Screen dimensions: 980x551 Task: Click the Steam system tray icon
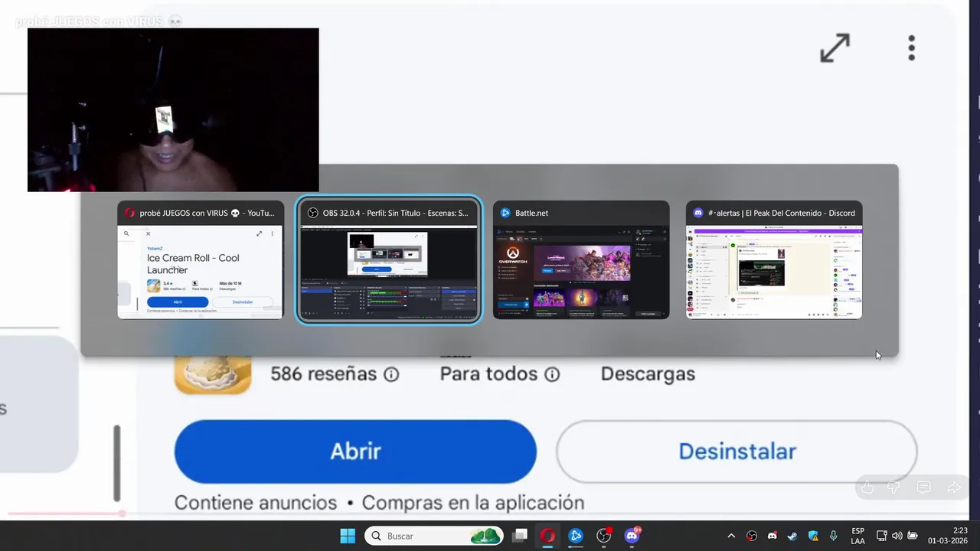(792, 536)
